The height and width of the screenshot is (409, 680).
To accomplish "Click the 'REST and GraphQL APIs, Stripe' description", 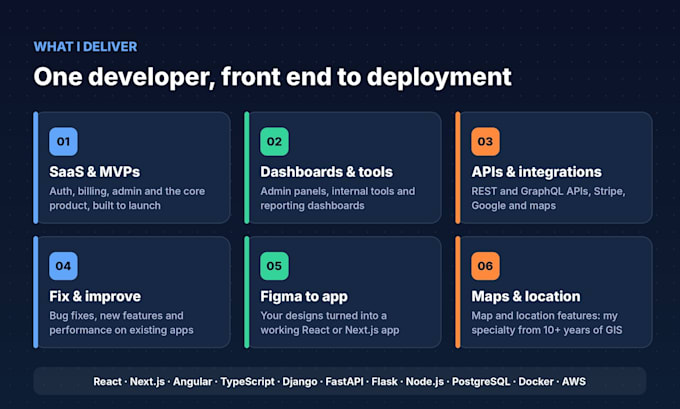I will (x=549, y=198).
